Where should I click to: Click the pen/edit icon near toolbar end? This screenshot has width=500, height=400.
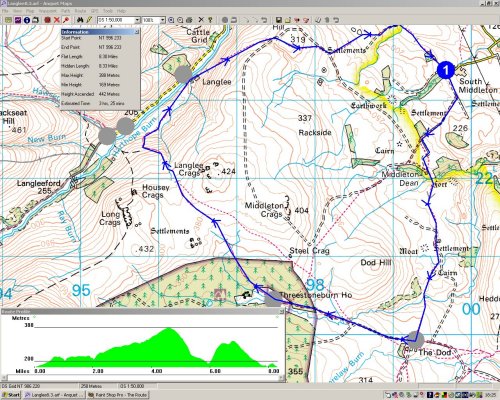click(318, 20)
